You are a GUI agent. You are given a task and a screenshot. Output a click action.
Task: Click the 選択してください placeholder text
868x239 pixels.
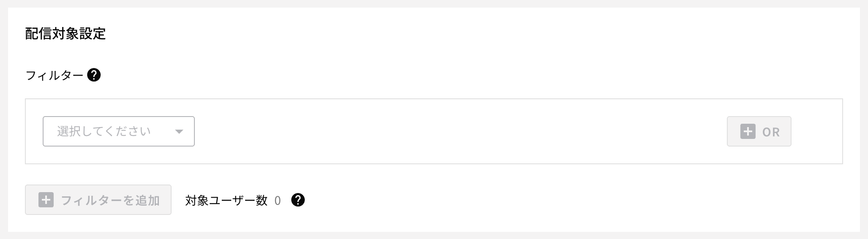pyautogui.click(x=104, y=131)
